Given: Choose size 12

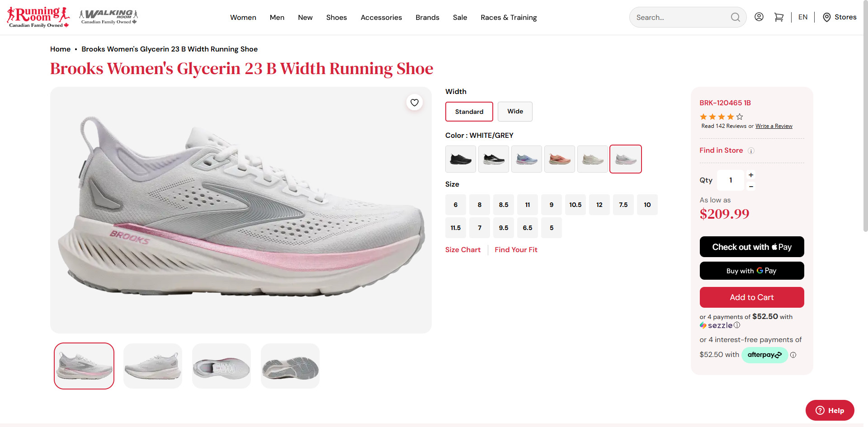Looking at the screenshot, I should pos(599,205).
